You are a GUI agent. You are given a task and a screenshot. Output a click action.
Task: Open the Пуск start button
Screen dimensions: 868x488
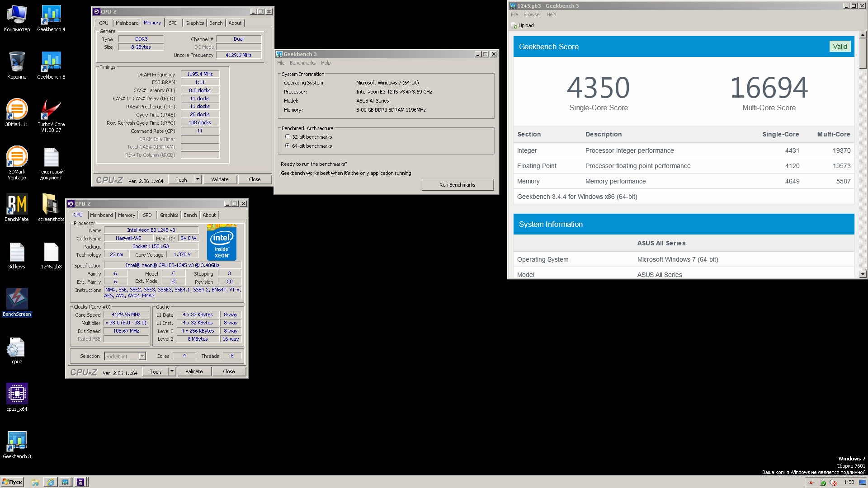click(12, 482)
